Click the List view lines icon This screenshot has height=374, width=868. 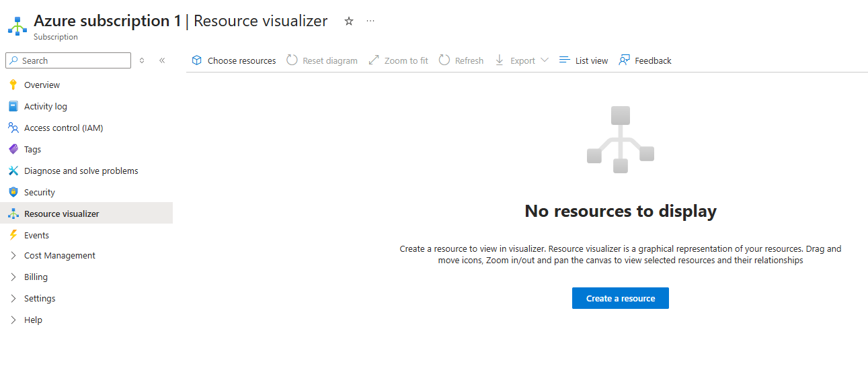pyautogui.click(x=565, y=60)
